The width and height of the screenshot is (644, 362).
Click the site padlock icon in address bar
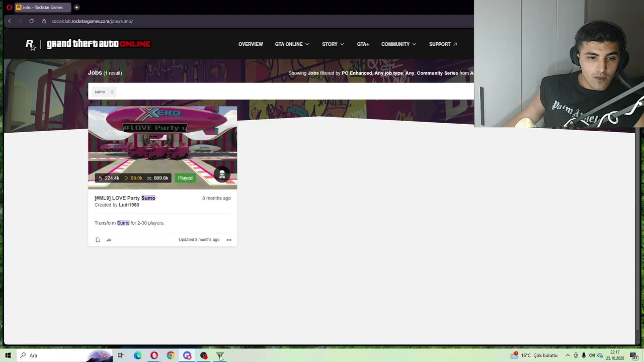(44, 21)
